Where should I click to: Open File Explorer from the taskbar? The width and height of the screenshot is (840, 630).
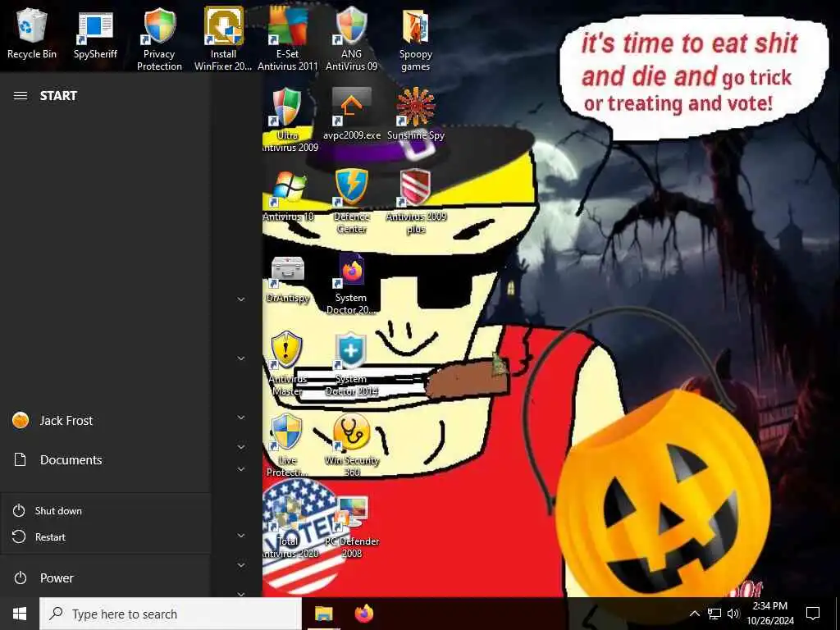click(323, 614)
